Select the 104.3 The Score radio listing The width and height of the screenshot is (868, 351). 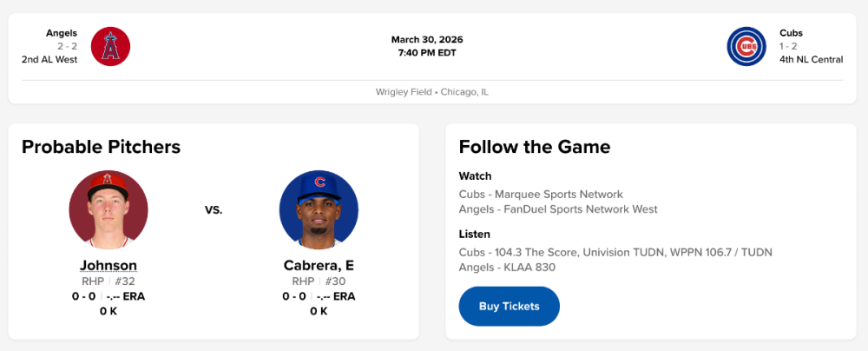(x=615, y=252)
